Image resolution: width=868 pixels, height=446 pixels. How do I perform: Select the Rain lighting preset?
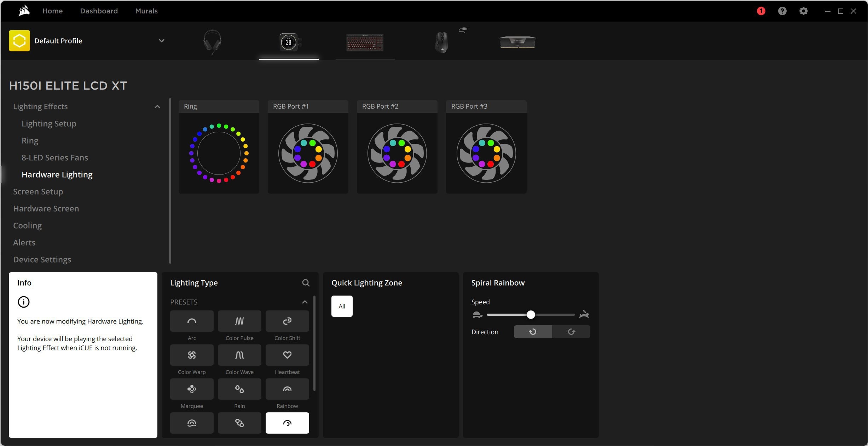point(239,389)
